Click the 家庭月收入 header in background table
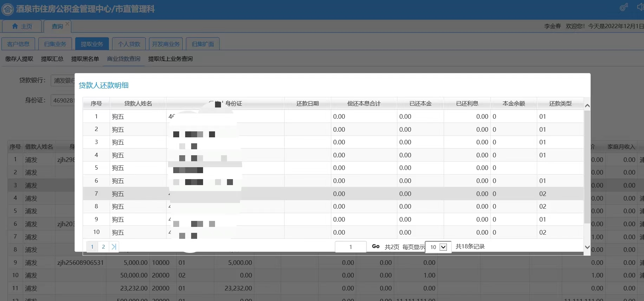This screenshot has width=644, height=301. tap(622, 147)
